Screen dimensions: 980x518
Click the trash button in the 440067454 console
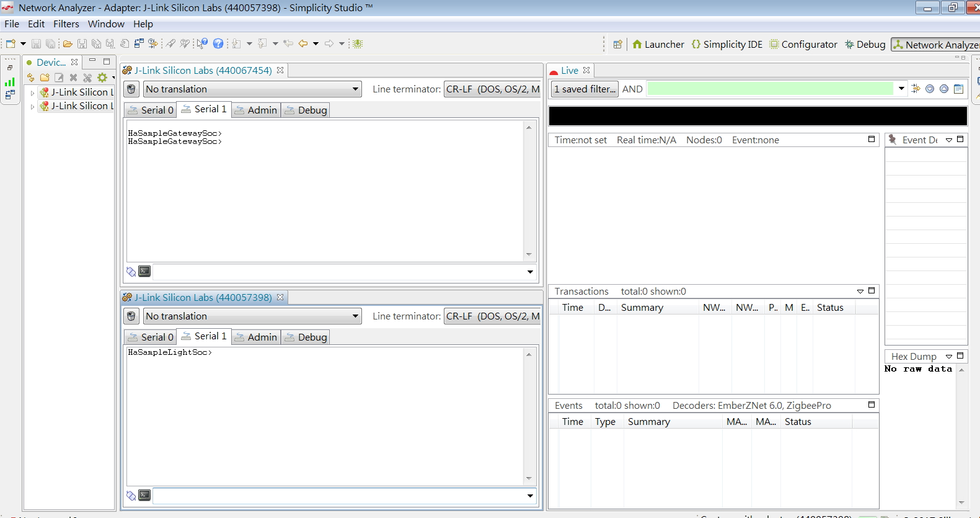coord(131,89)
